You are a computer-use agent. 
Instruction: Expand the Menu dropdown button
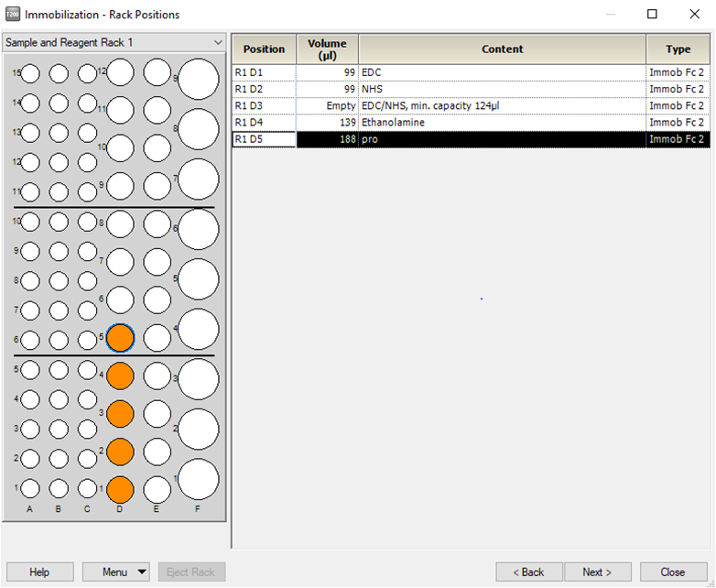pos(115,572)
